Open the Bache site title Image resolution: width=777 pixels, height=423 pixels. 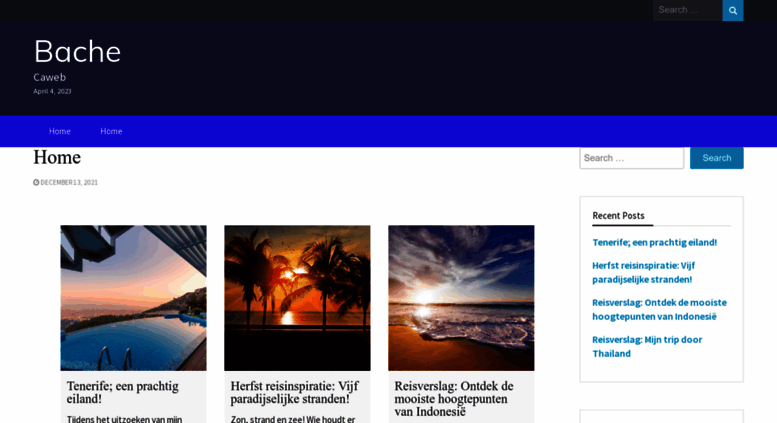[x=77, y=51]
